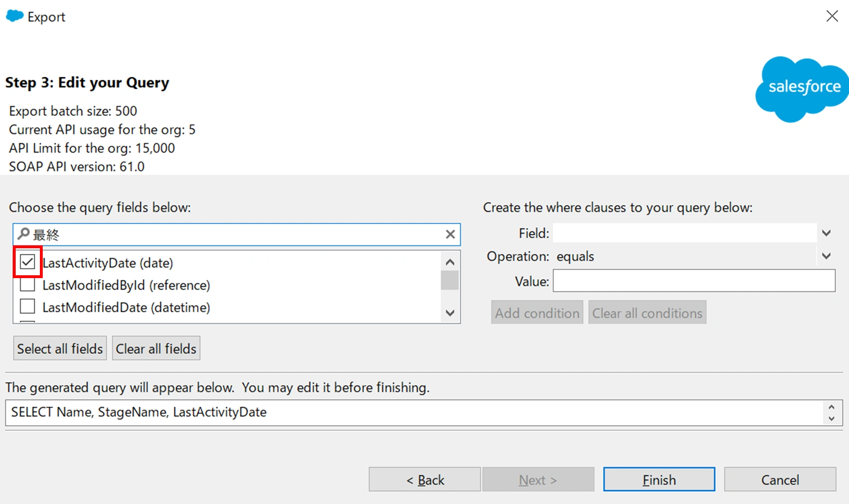Click Select all fields button
This screenshot has width=849, height=504.
[60, 348]
